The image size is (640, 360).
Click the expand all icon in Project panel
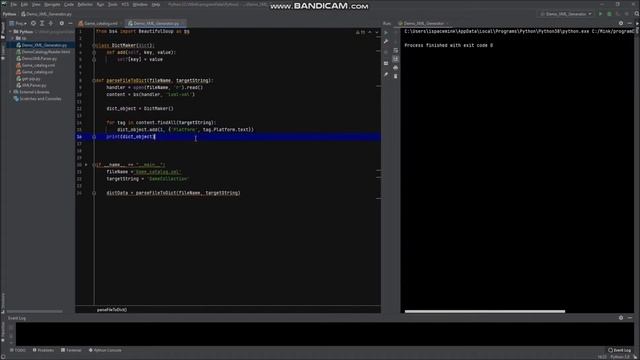(x=42, y=23)
